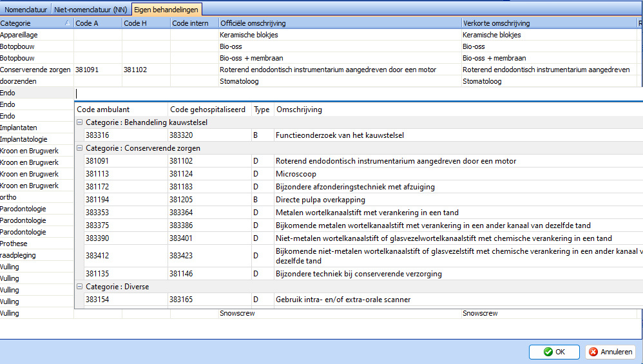Select the Directe pulpa overkapping row

(363, 200)
